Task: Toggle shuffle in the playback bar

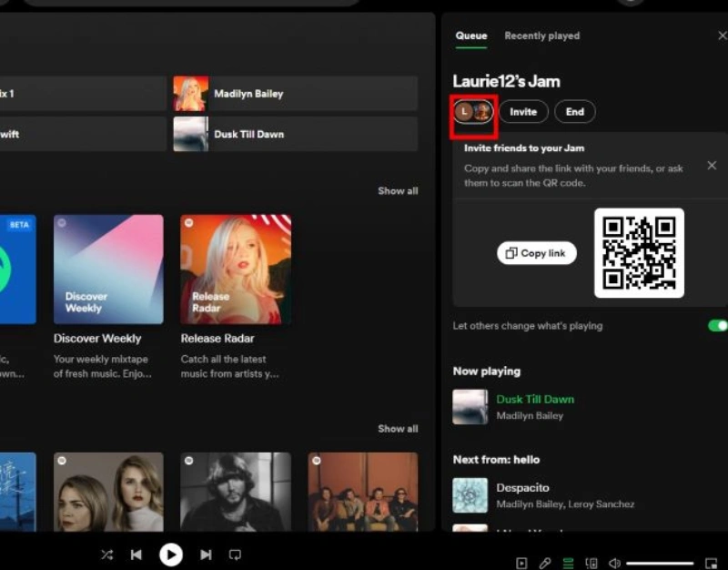Action: click(106, 555)
